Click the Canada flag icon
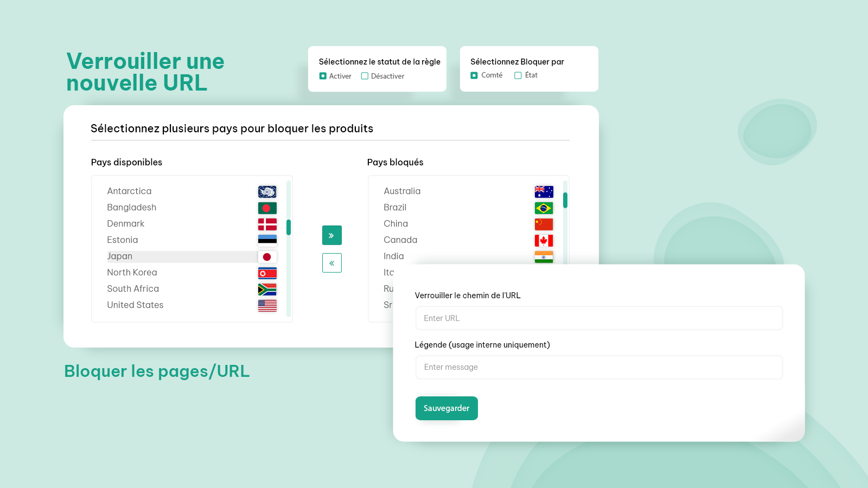 [544, 240]
